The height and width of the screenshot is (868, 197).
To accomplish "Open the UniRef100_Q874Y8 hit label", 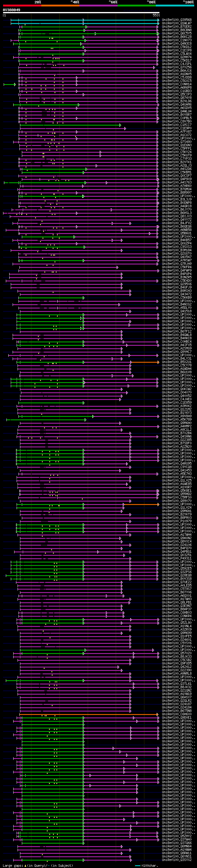I will [x=176, y=98].
